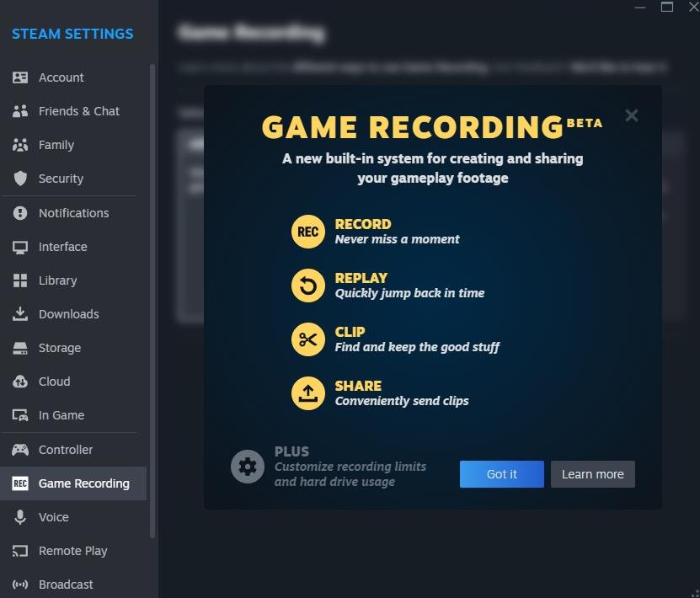Image resolution: width=700 pixels, height=598 pixels.
Task: Select the Game Recording sidebar label
Action: [x=84, y=483]
